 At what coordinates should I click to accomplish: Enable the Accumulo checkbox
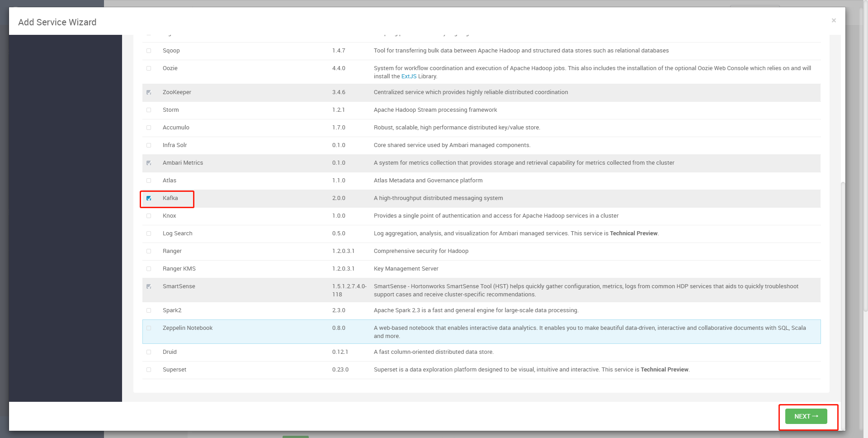149,128
